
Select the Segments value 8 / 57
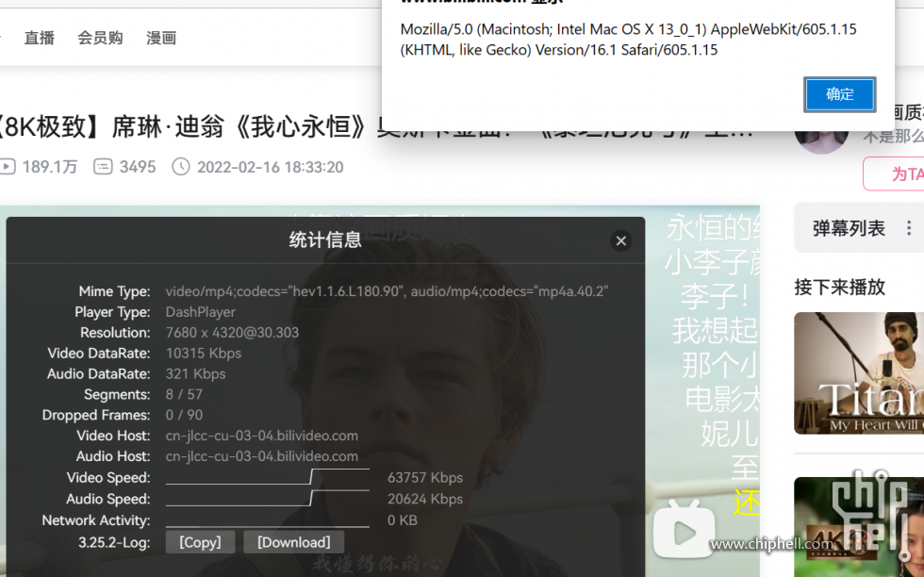point(184,394)
